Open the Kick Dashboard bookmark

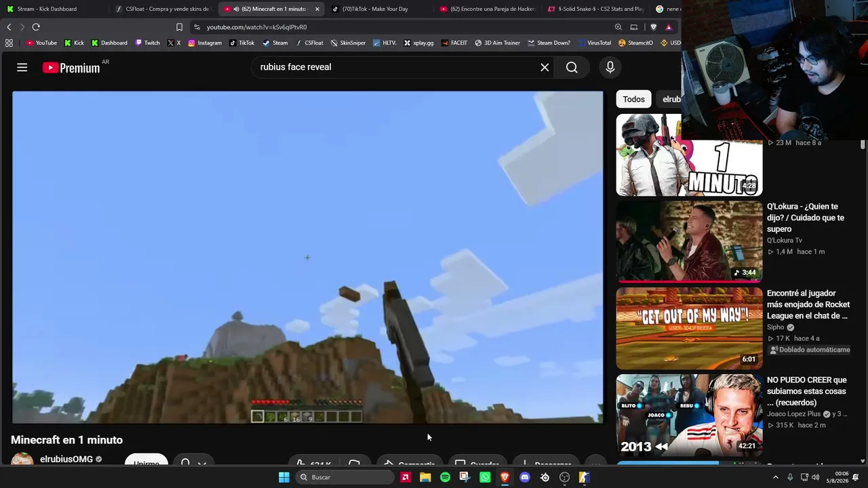coord(108,43)
